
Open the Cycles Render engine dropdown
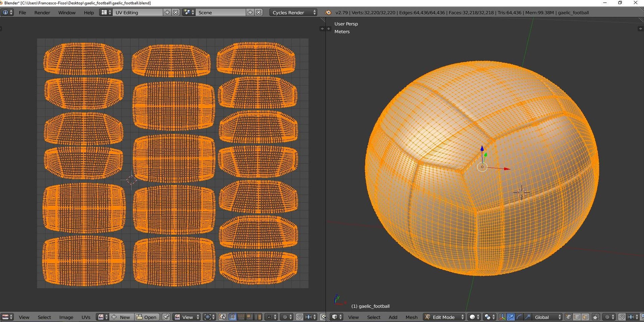(x=293, y=12)
